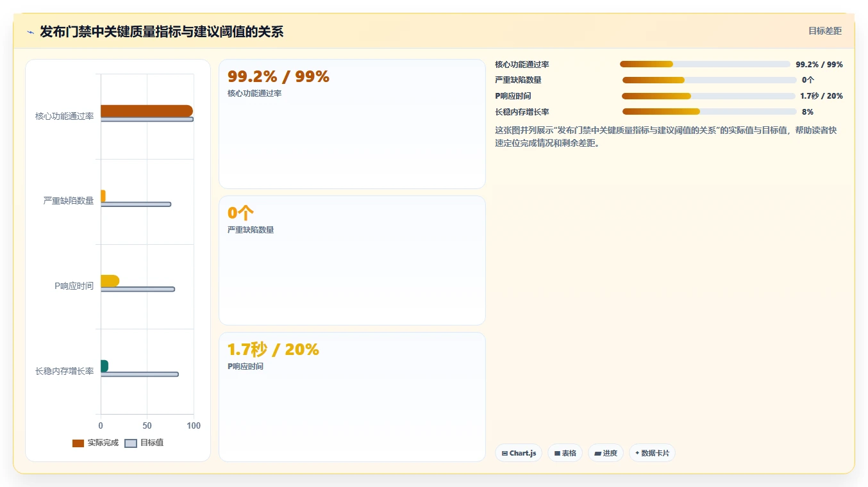Viewport: 868px width, 487px height.
Task: Click the teal 长稳内存增长率 actual bar
Action: (104, 366)
